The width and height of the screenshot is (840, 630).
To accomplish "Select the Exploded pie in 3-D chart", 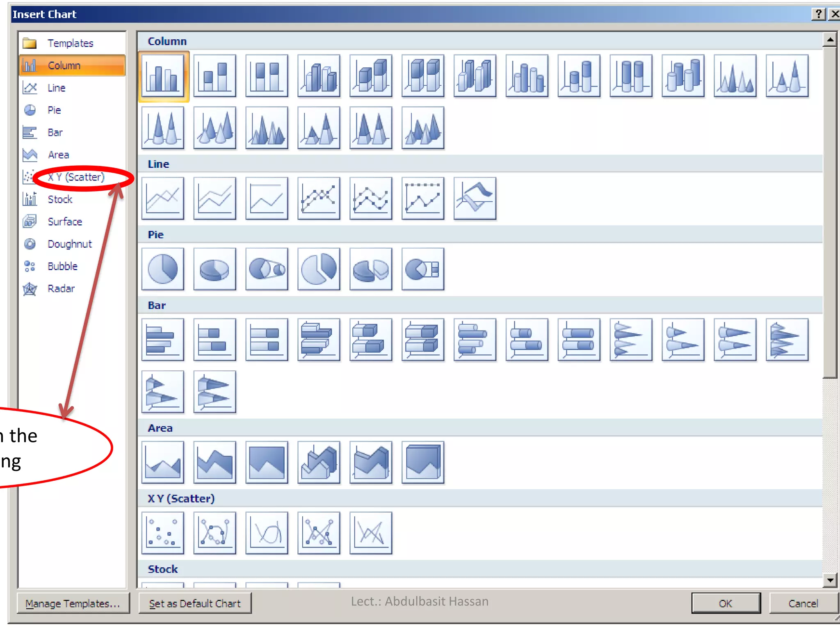I will click(x=371, y=269).
